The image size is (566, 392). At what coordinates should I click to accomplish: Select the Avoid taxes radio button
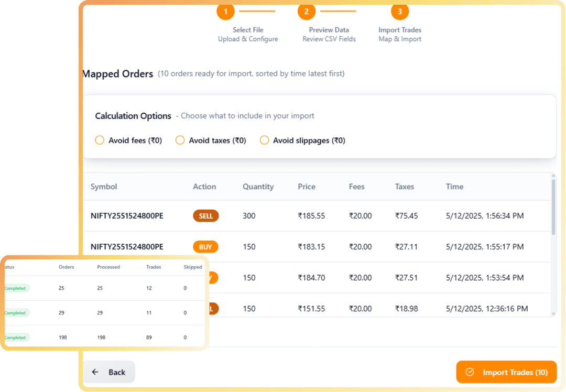point(180,140)
